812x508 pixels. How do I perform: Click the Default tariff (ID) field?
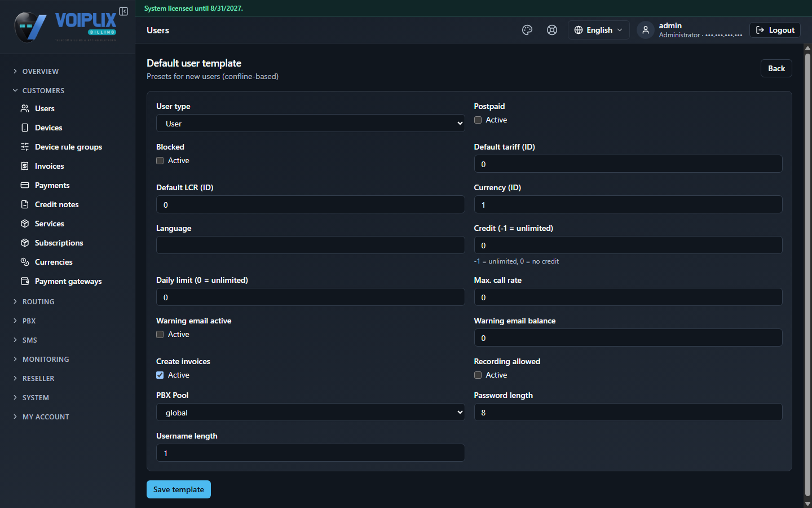(628, 164)
